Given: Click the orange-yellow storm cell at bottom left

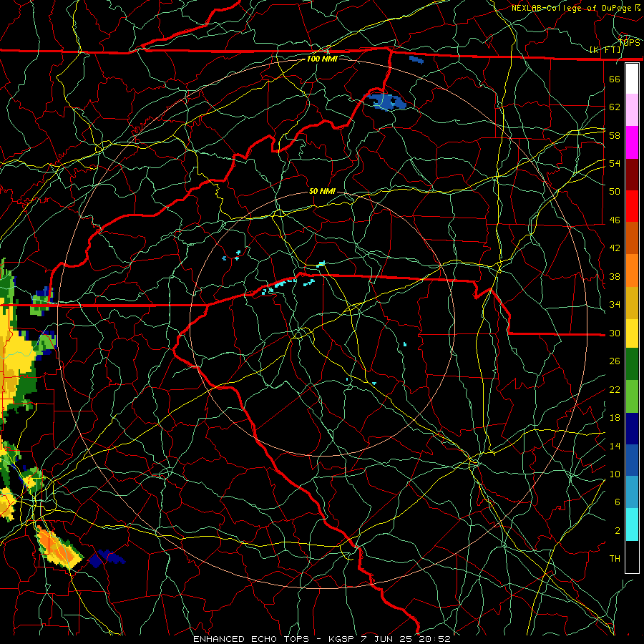Looking at the screenshot, I should 59,549.
